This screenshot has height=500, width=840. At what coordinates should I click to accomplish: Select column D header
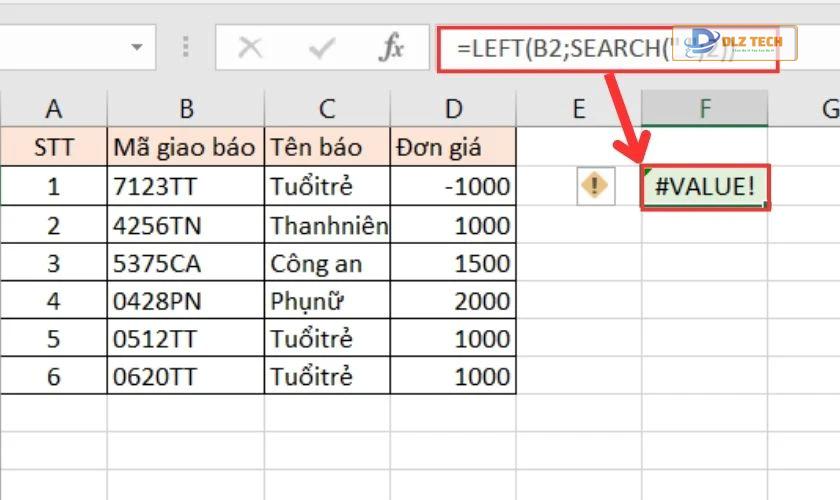[453, 109]
